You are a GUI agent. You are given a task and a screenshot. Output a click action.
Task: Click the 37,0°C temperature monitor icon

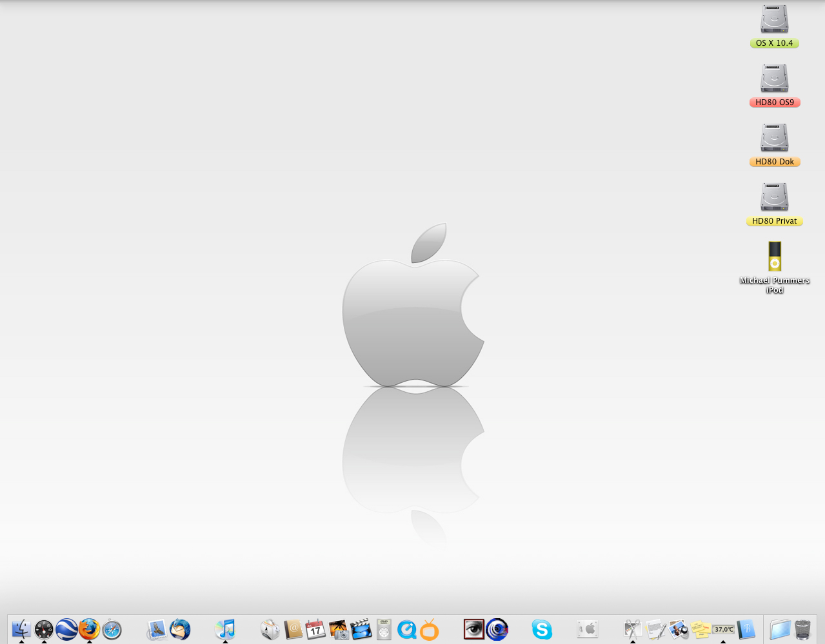(x=723, y=629)
